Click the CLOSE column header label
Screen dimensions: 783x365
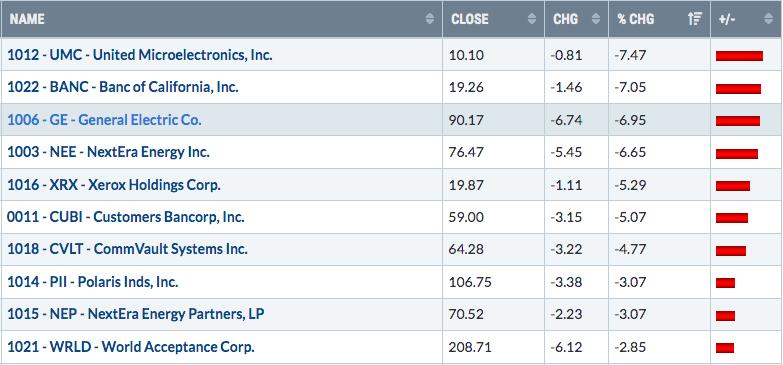pos(469,19)
